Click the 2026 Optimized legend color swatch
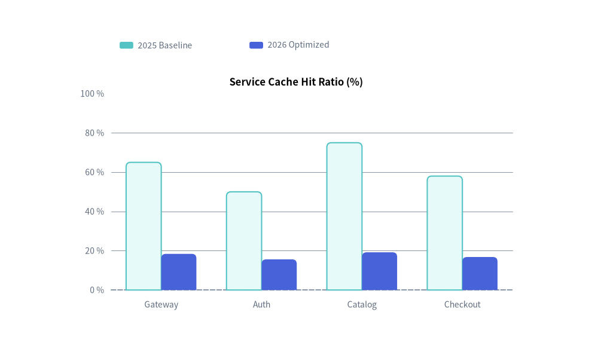The width and height of the screenshot is (598, 364). click(257, 45)
